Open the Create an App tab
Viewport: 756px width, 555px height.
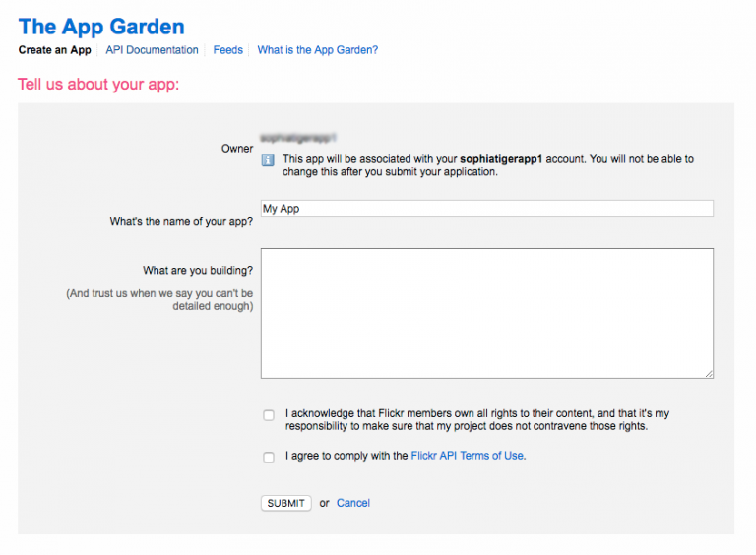pos(55,50)
